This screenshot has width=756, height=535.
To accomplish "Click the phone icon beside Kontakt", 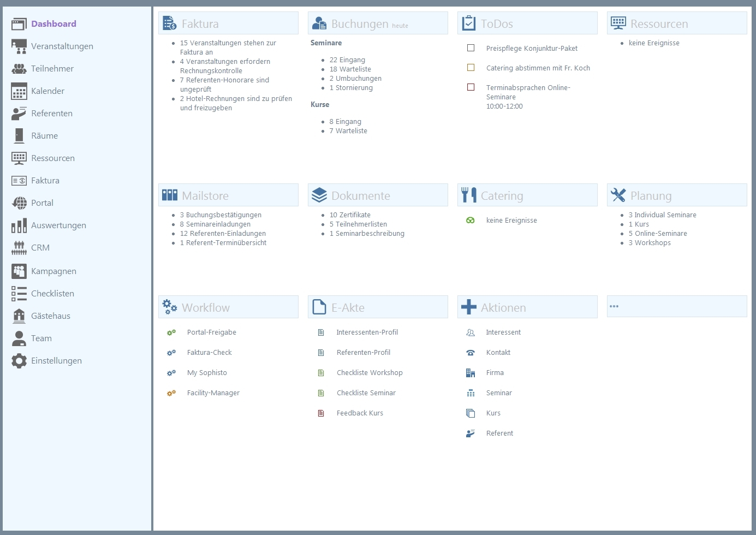I will click(471, 353).
